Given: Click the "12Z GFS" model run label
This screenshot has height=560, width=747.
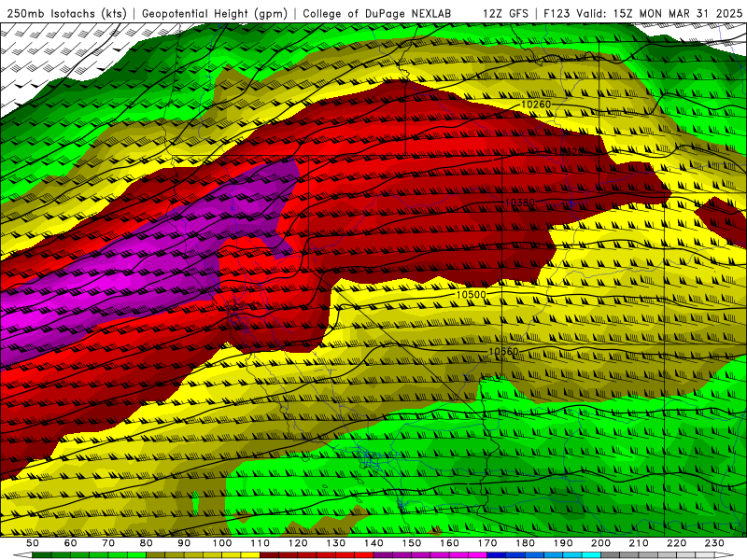Looking at the screenshot, I should 505,14.
